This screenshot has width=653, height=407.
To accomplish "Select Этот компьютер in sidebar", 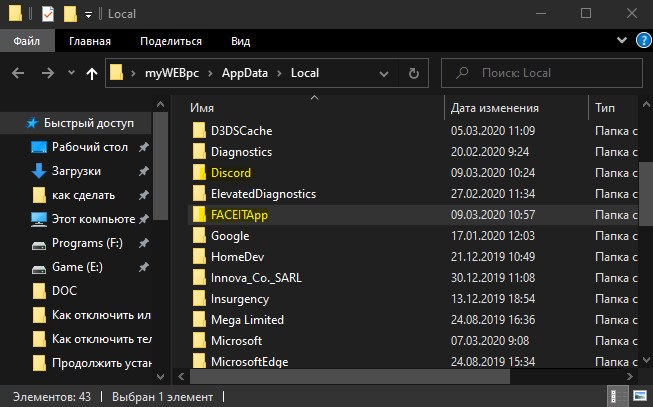I will (93, 219).
